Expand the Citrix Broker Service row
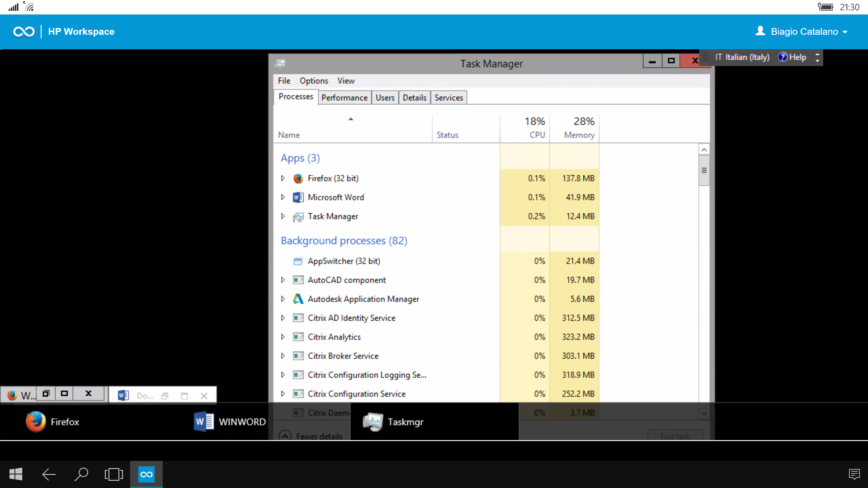This screenshot has width=868, height=488. 283,356
